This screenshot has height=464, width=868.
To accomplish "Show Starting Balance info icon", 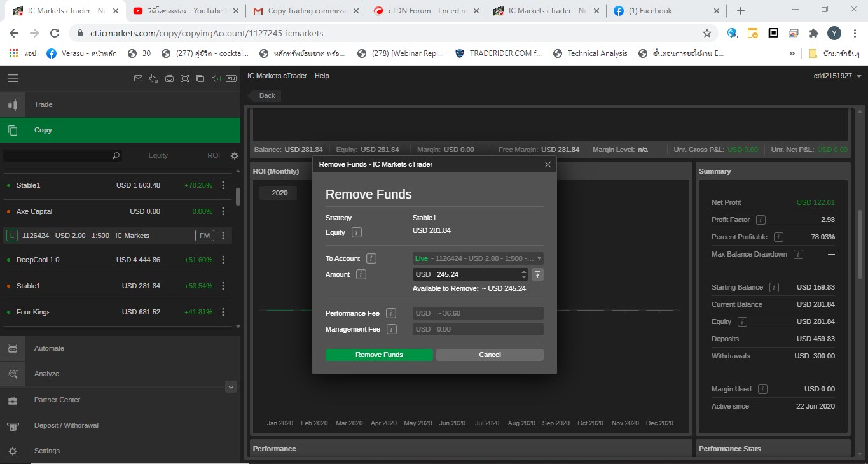I will pyautogui.click(x=774, y=287).
